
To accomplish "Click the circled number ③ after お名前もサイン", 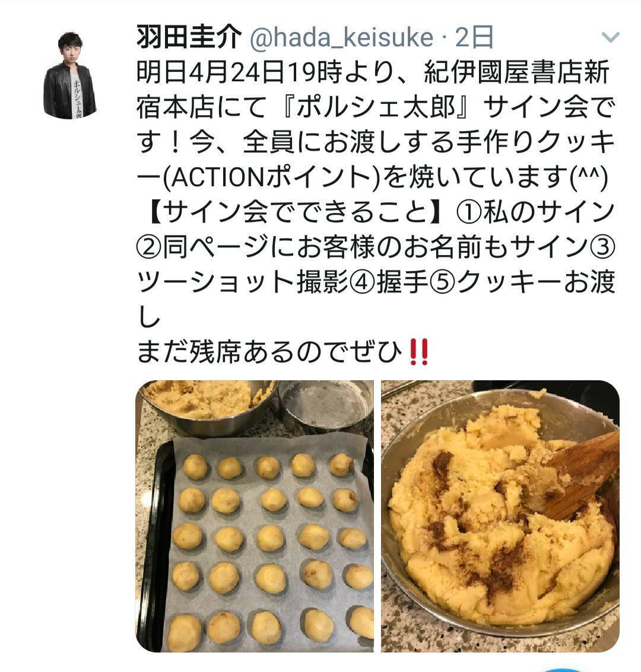I will [x=603, y=247].
